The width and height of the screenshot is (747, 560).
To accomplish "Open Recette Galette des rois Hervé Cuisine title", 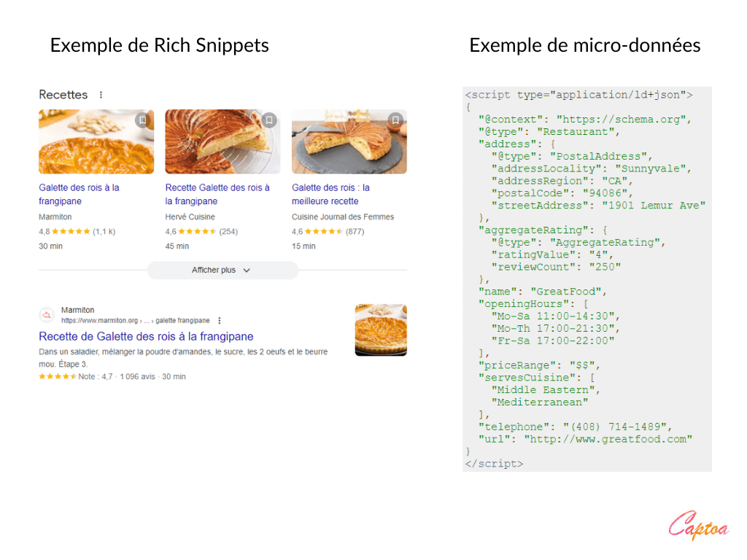I will pos(217,194).
